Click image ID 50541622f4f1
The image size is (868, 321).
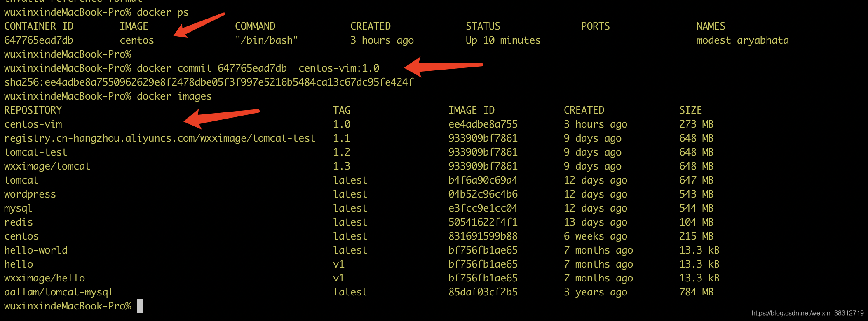coord(483,222)
